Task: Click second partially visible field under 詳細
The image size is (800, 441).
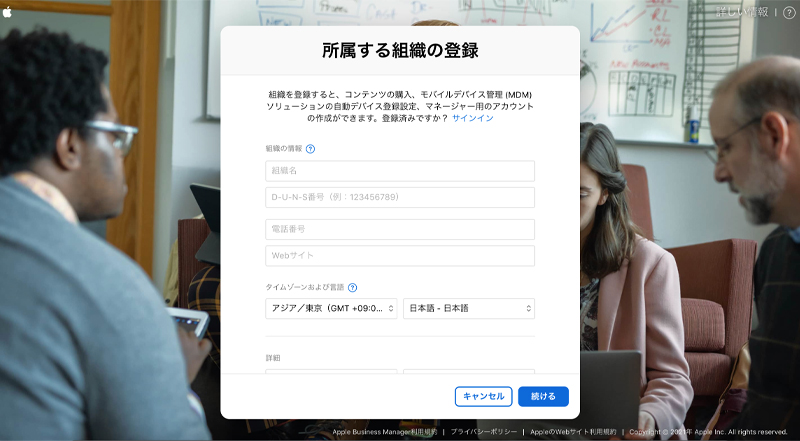Action: [x=469, y=371]
